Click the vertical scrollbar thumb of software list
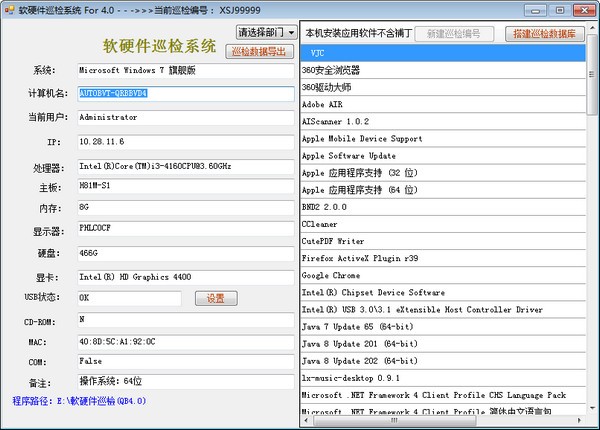600x430 pixels. [x=592, y=75]
